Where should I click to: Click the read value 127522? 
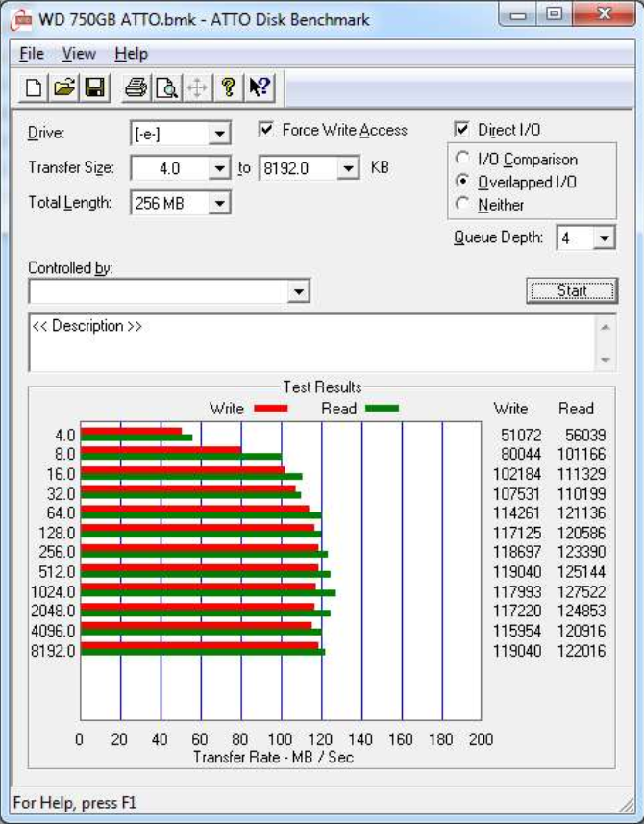(582, 591)
